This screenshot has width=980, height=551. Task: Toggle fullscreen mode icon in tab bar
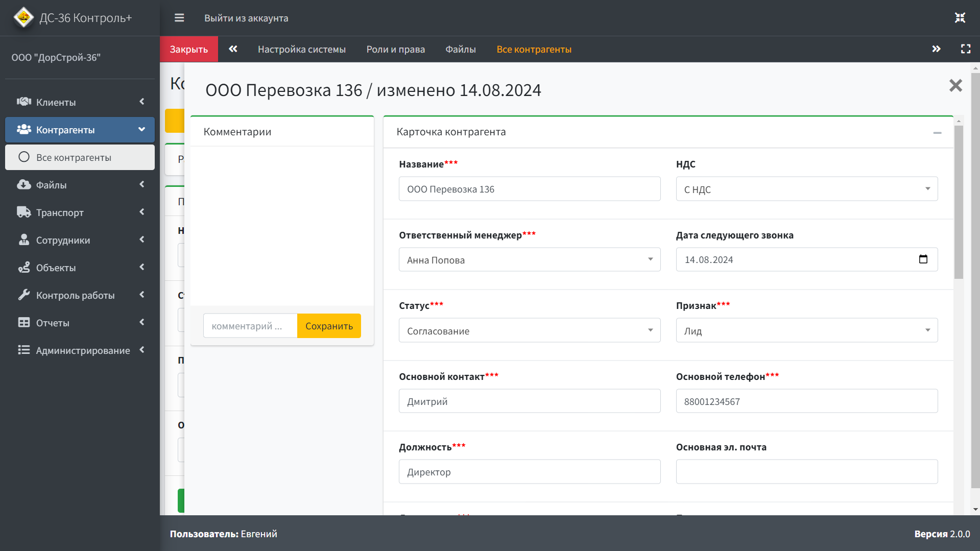(x=966, y=49)
